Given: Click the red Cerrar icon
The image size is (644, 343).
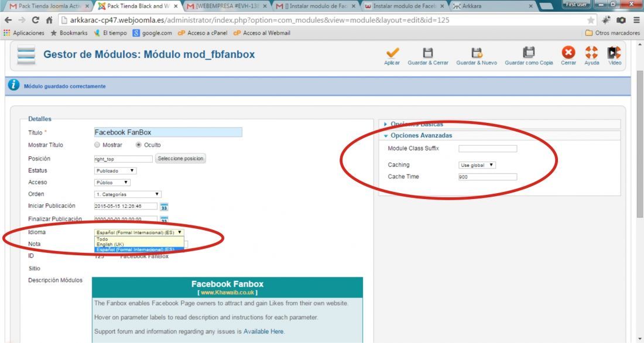Looking at the screenshot, I should pyautogui.click(x=568, y=52).
